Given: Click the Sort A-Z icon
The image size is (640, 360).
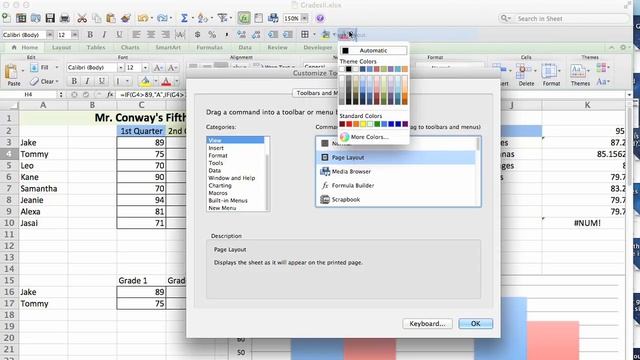Looking at the screenshot, I should (202, 18).
